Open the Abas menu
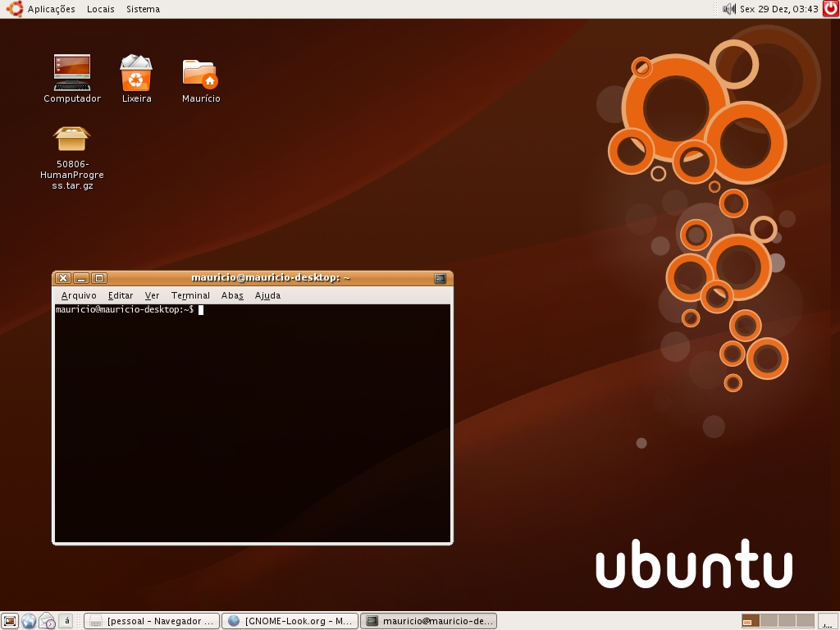This screenshot has height=630, width=840. (x=232, y=295)
